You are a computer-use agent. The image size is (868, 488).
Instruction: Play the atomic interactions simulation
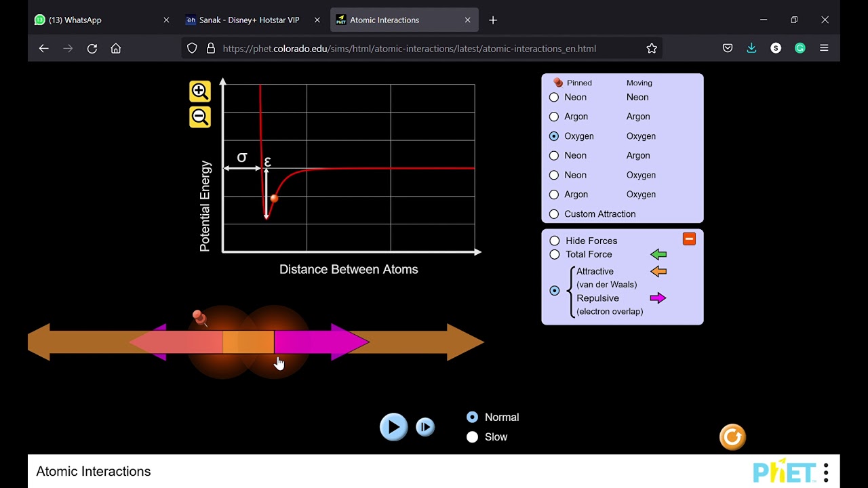[x=393, y=427]
